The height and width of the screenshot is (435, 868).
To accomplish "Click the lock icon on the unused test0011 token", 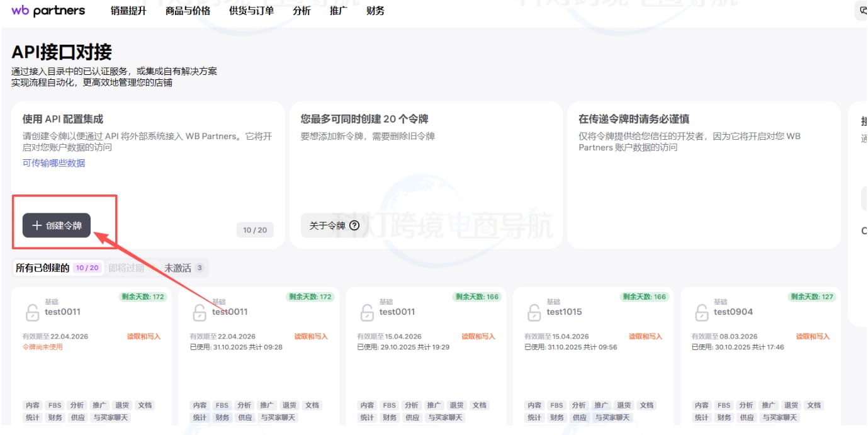I will [32, 313].
